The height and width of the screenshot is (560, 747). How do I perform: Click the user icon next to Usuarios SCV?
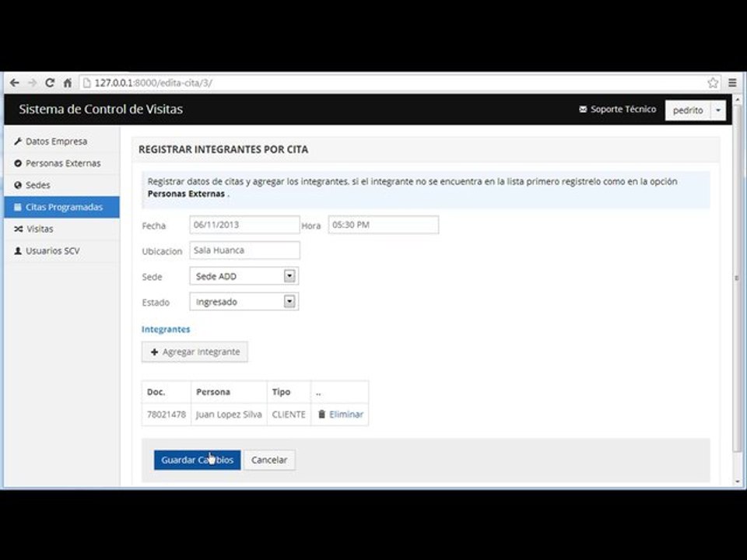click(18, 250)
